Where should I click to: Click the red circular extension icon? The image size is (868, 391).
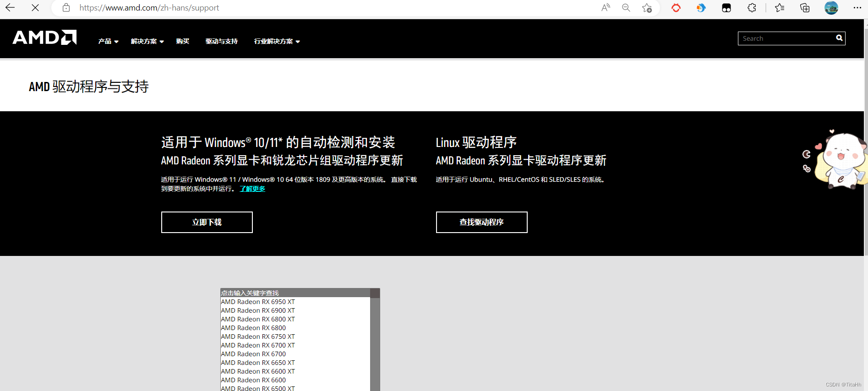tap(676, 8)
